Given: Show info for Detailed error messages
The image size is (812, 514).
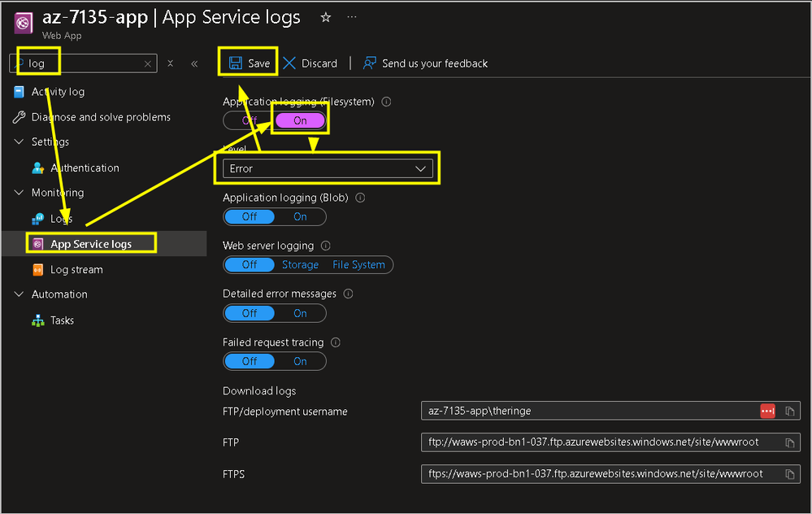Looking at the screenshot, I should (x=349, y=294).
